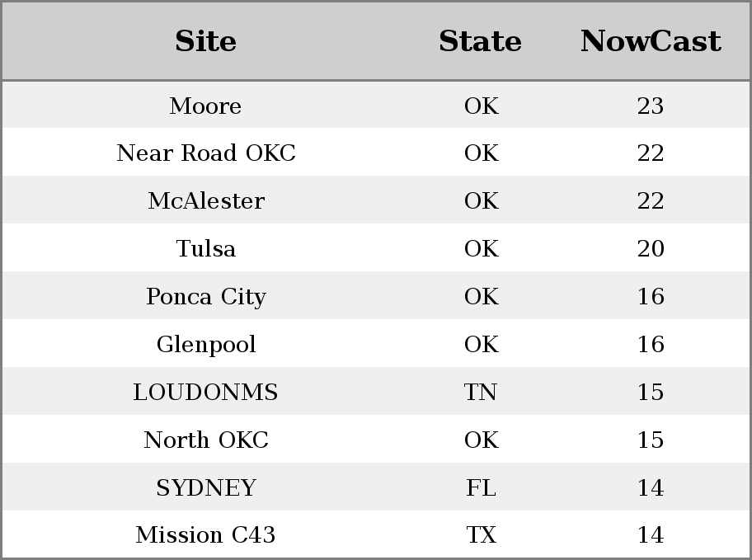Click the State column header
The width and height of the screenshot is (752, 560).
[481, 40]
